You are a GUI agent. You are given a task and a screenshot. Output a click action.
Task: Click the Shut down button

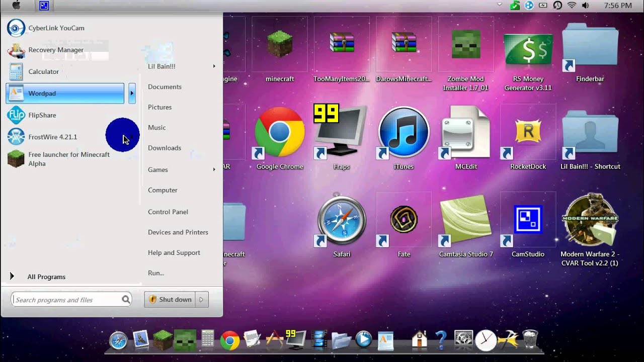pyautogui.click(x=170, y=300)
